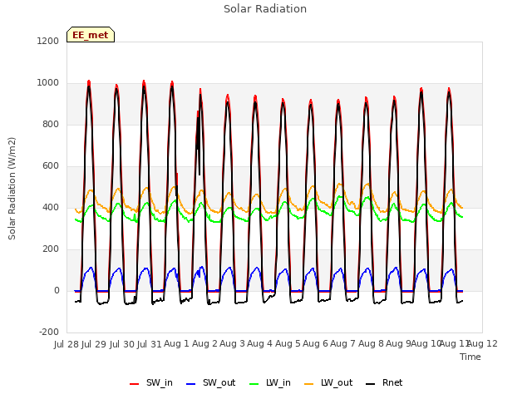This screenshot has height=399, width=532.
Task: Click the orange LW_out legend swatch
Action: tap(309, 384)
